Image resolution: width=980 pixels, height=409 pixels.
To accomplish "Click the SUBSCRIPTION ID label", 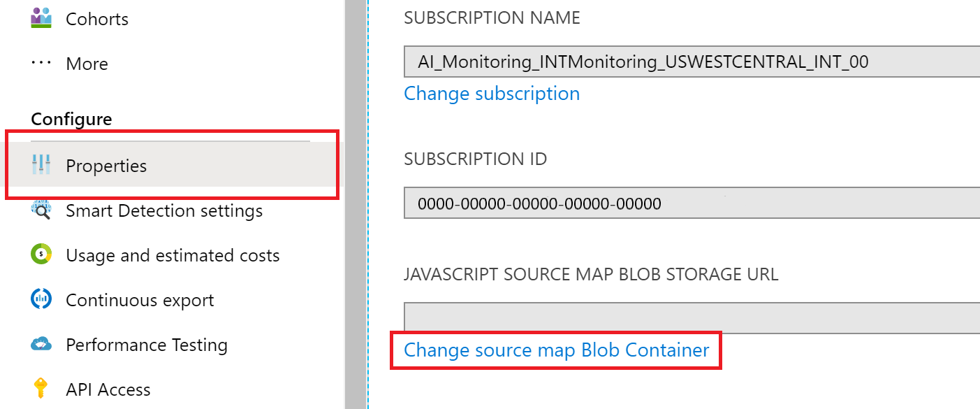I will tap(475, 159).
